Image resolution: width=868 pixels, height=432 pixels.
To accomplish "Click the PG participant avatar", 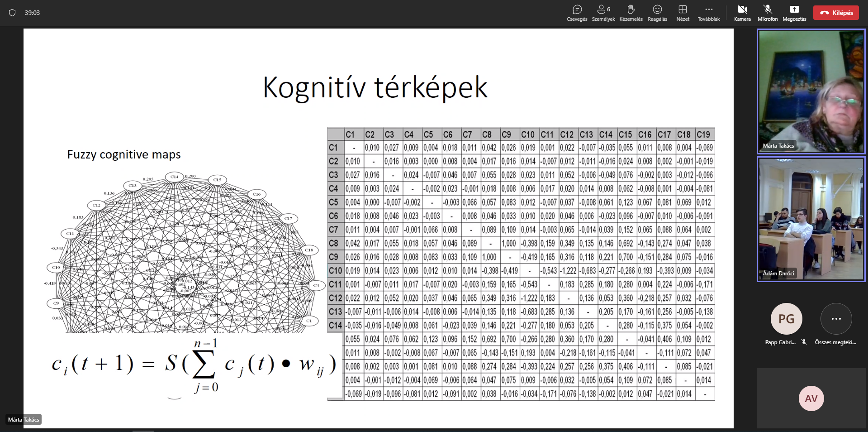I will tap(786, 319).
